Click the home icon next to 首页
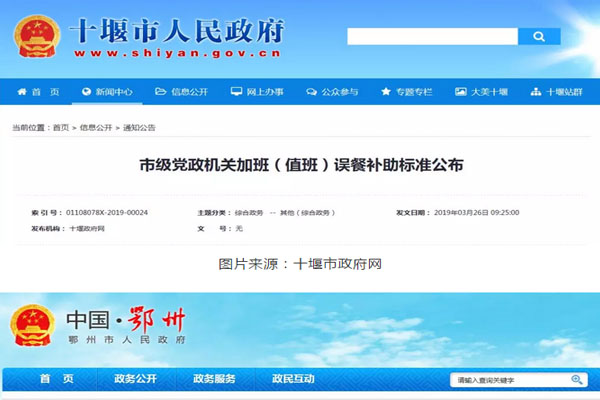600x400 pixels. (22, 91)
